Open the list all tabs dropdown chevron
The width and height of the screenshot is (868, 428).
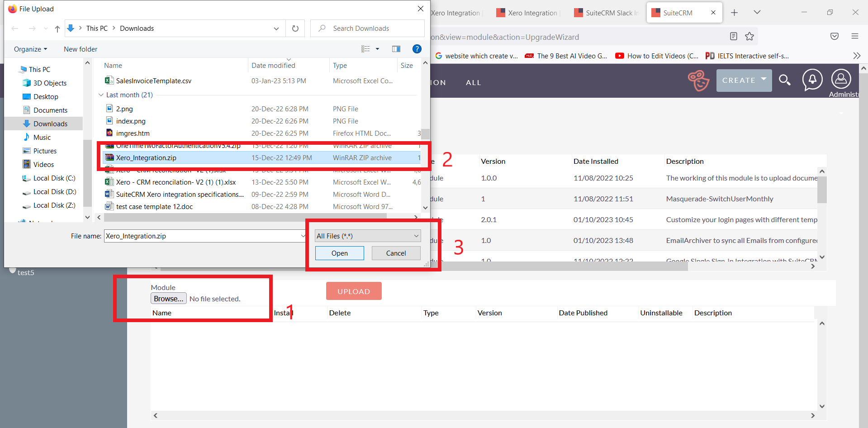coord(757,12)
